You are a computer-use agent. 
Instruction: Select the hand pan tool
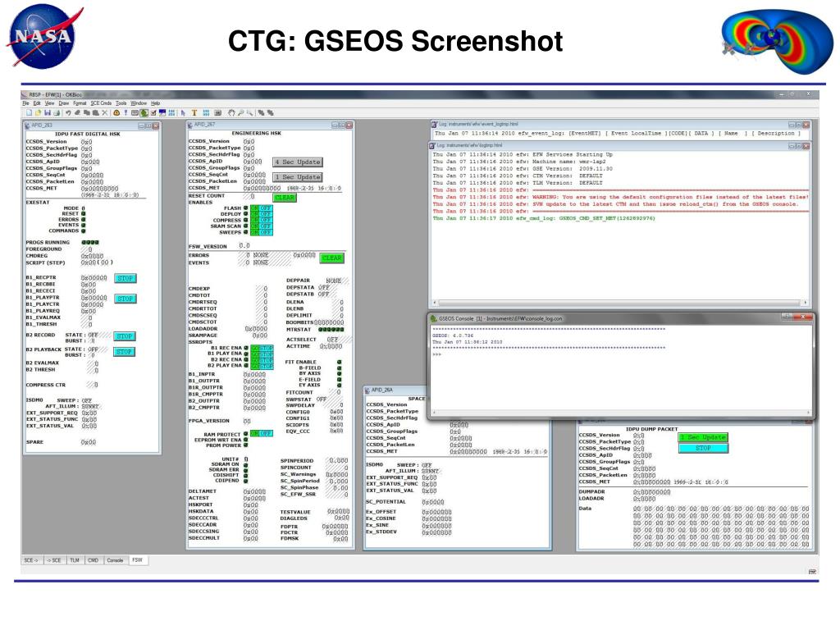point(231,113)
